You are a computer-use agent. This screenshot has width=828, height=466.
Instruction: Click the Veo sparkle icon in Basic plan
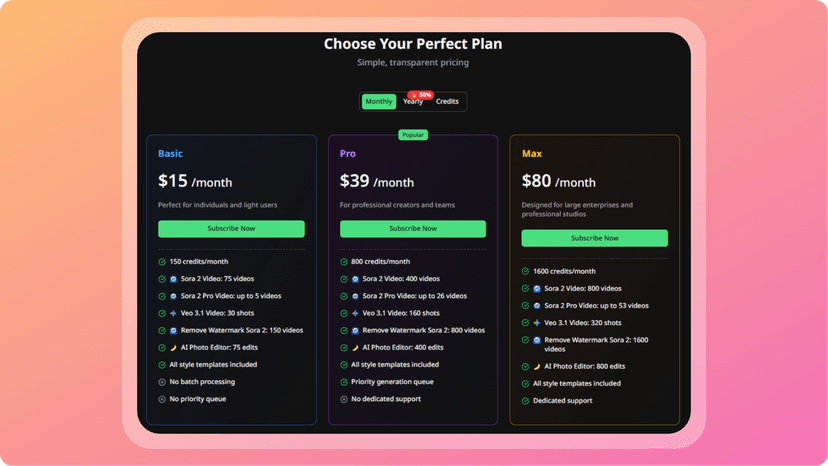[173, 313]
